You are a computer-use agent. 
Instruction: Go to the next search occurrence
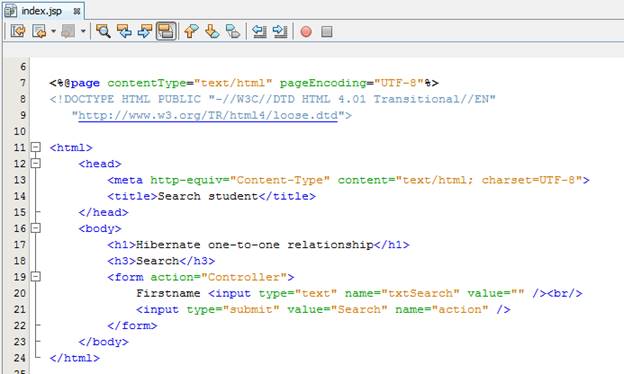(x=144, y=31)
